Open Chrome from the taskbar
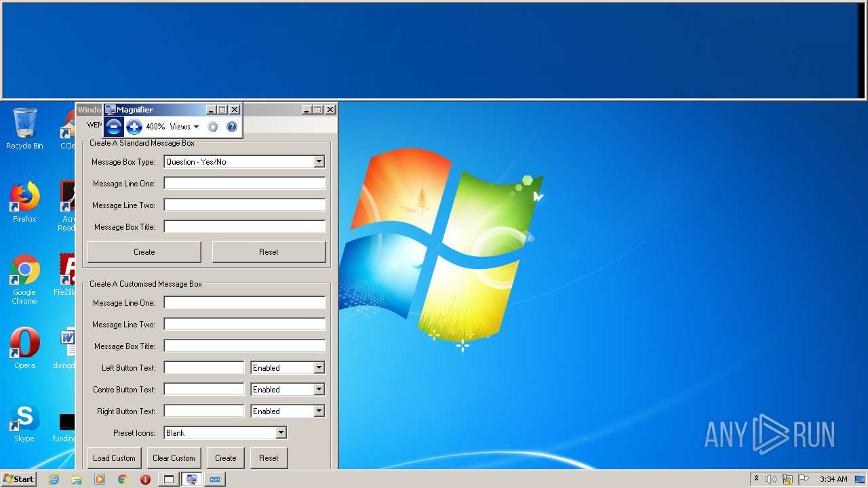The width and height of the screenshot is (868, 488). pos(123,479)
